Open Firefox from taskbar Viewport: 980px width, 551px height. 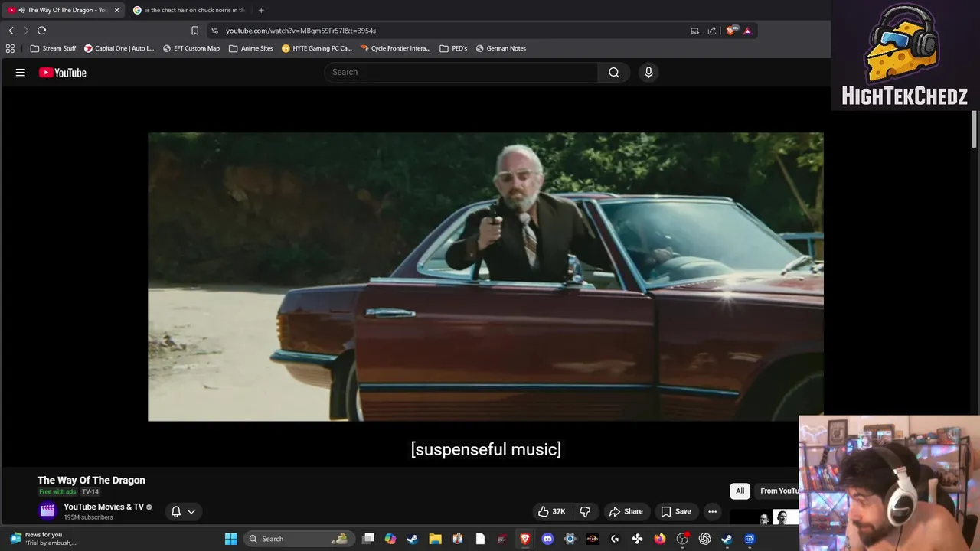click(x=660, y=539)
